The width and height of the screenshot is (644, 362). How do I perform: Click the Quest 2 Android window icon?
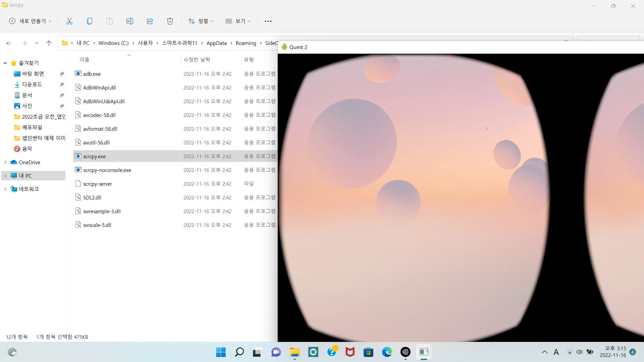tap(284, 47)
